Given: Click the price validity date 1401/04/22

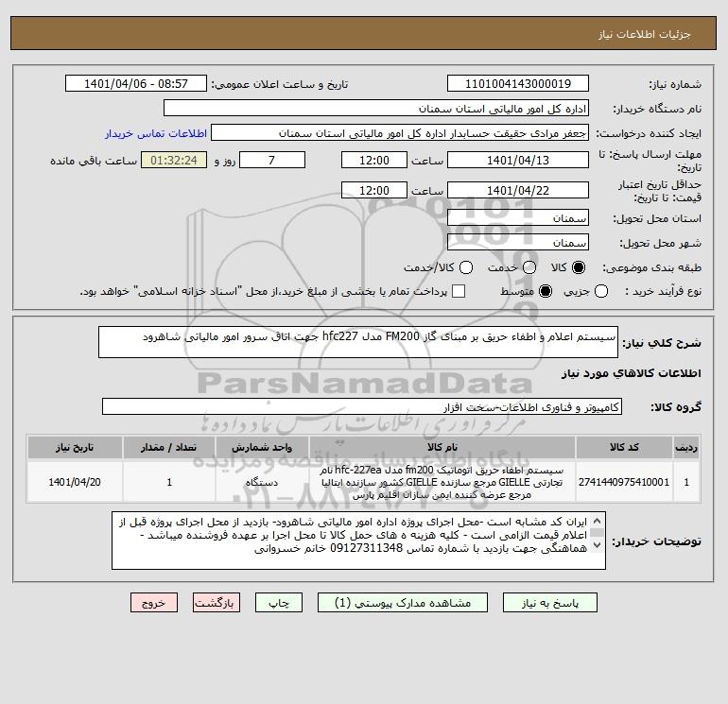Looking at the screenshot, I should coord(518,190).
